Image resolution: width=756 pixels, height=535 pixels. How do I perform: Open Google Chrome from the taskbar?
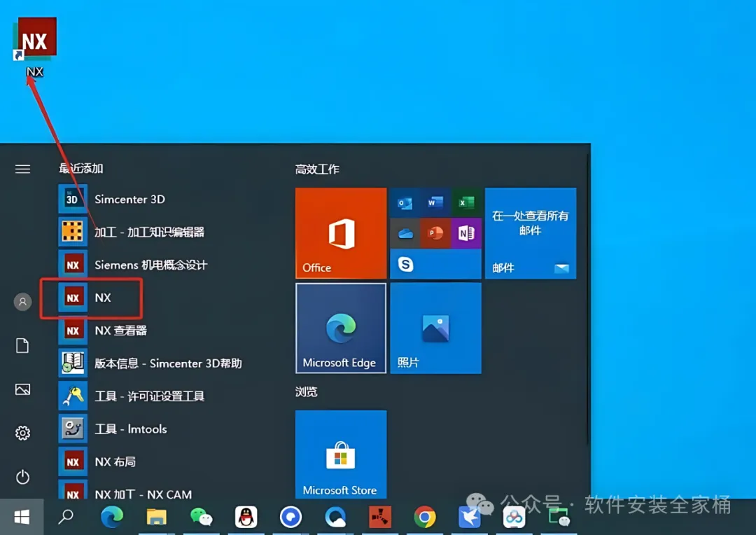point(425,517)
